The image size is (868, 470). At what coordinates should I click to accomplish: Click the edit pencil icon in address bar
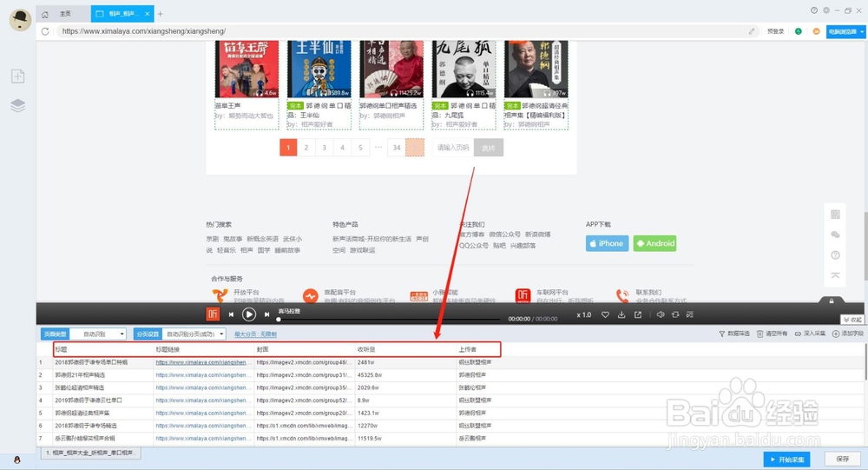coord(751,31)
